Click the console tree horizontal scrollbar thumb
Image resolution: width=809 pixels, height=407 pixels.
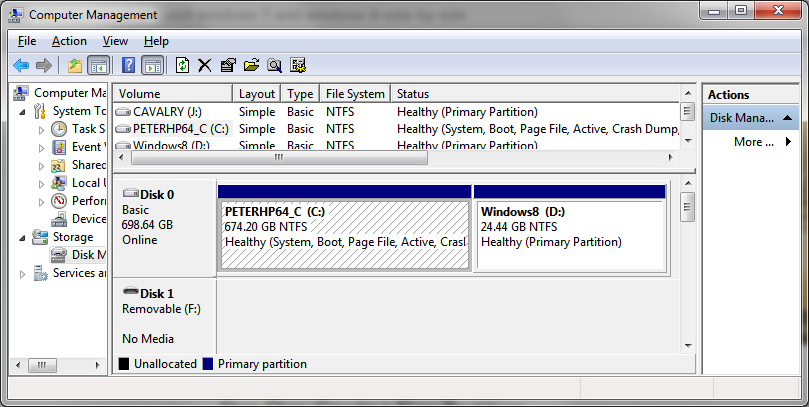pyautogui.click(x=42, y=365)
